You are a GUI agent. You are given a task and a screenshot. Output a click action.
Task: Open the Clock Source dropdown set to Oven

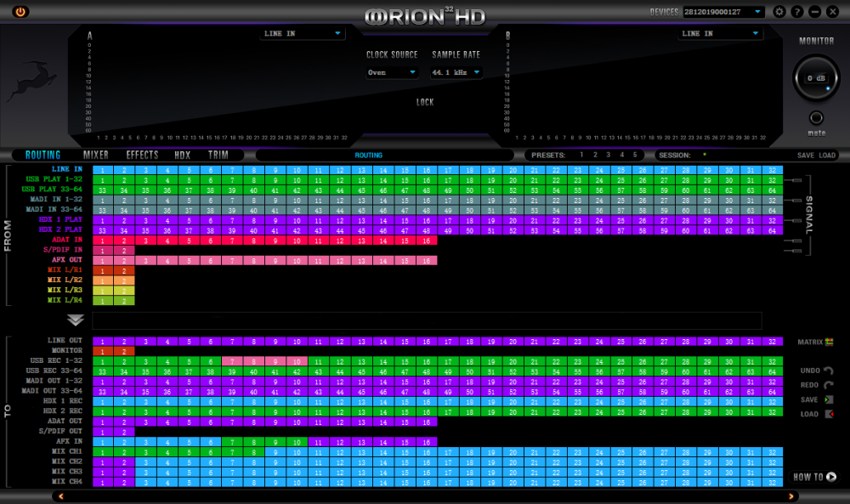click(x=391, y=72)
